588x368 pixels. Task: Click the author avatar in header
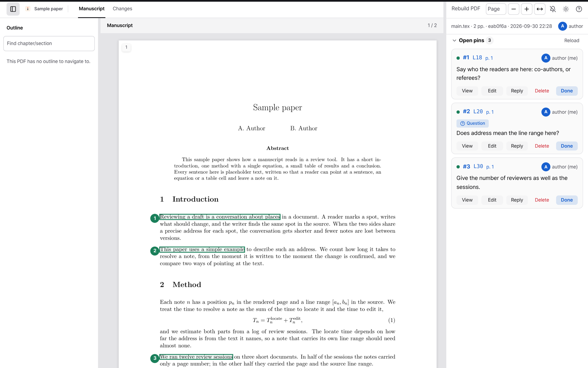562,26
